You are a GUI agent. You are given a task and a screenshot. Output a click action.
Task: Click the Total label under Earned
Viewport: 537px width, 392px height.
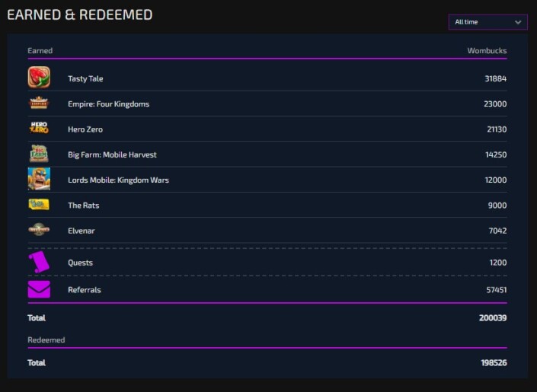click(37, 318)
